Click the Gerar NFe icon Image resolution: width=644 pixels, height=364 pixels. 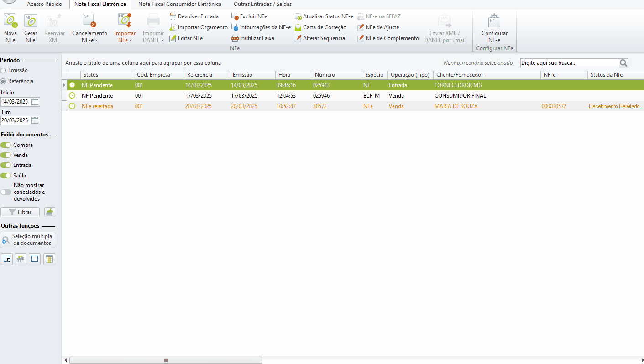[x=31, y=21]
